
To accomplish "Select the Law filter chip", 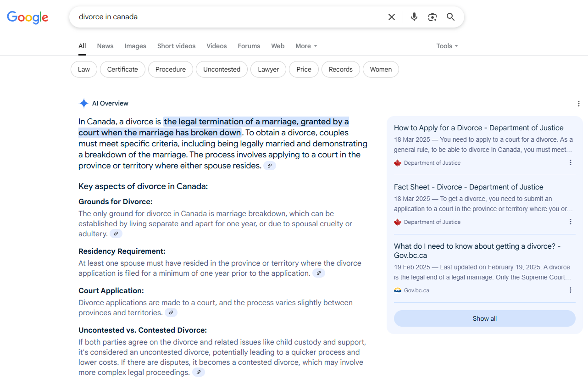I will pos(84,69).
